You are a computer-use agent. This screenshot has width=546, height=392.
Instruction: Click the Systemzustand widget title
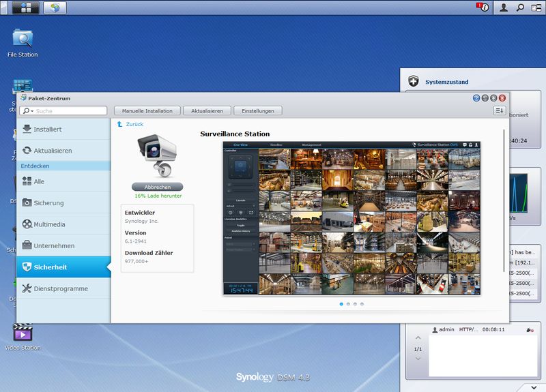[x=447, y=82]
